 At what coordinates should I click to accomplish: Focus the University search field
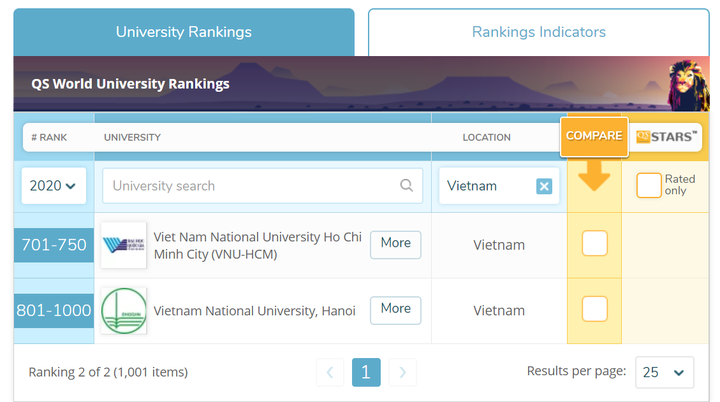tap(262, 186)
